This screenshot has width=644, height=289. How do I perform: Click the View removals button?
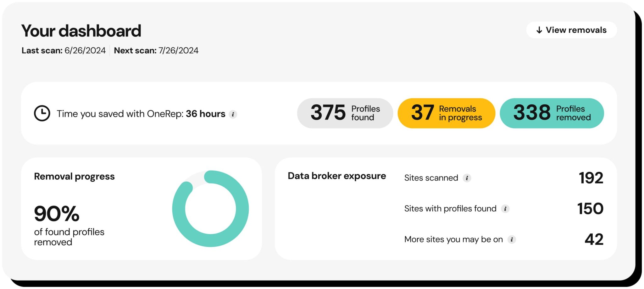click(571, 30)
